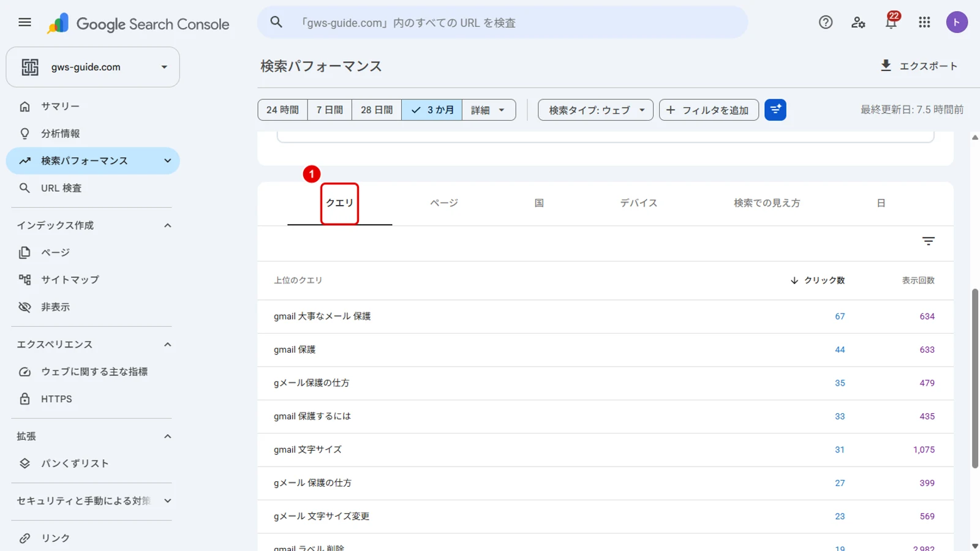Collapse the 拡張 section
This screenshot has width=980, height=551.
167,437
